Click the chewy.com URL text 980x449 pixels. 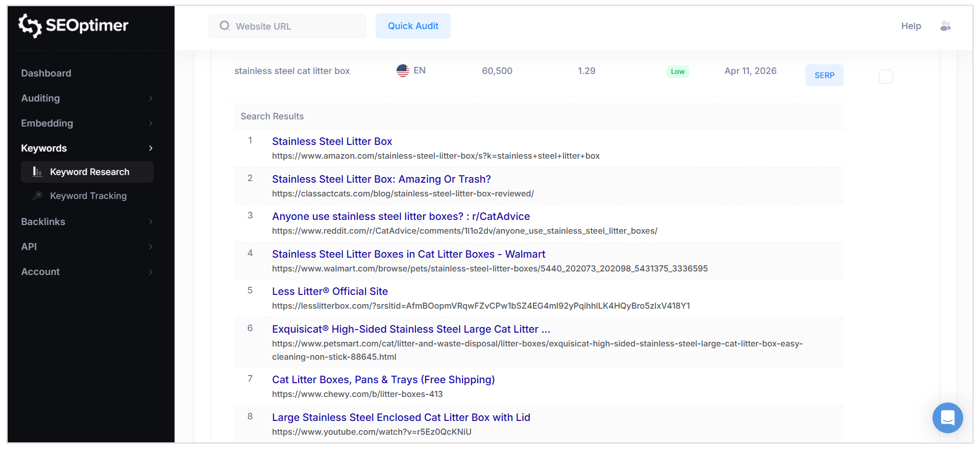pyautogui.click(x=357, y=394)
